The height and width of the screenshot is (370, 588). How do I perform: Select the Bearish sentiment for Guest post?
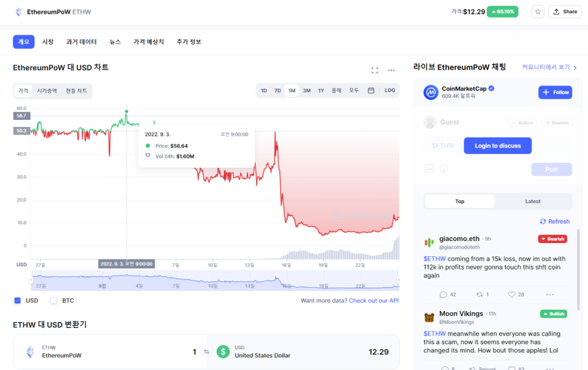click(x=557, y=122)
